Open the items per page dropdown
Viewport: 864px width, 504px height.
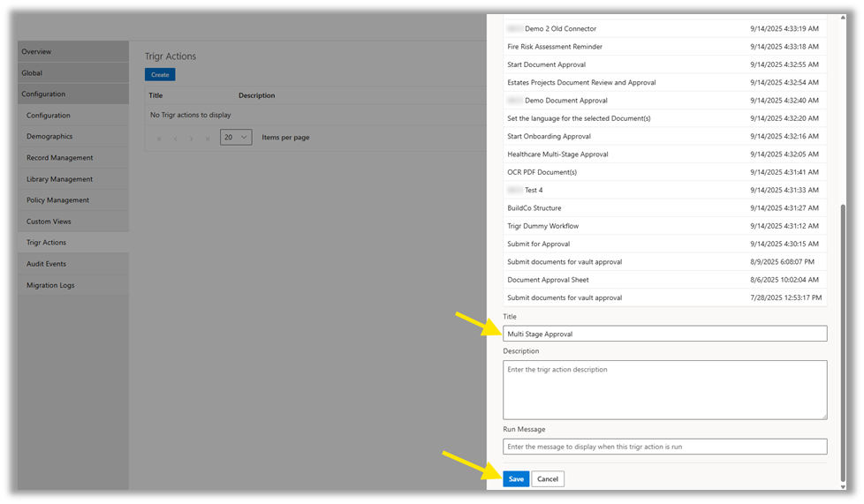point(236,138)
